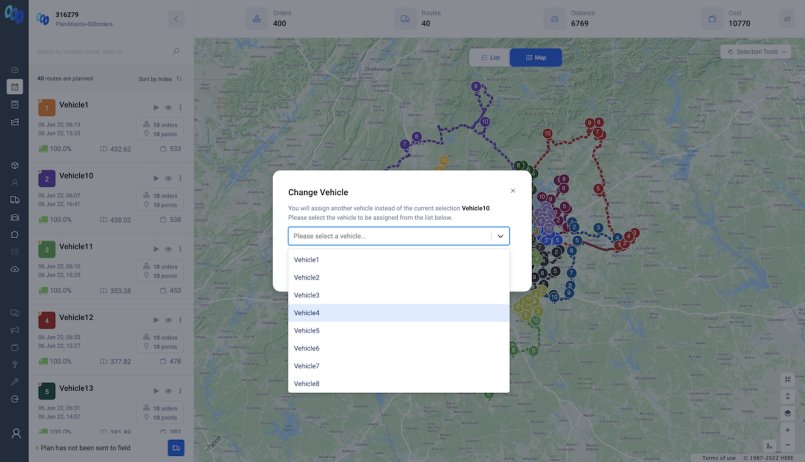Switch to the List view tab
This screenshot has height=462, width=805.
pos(489,58)
